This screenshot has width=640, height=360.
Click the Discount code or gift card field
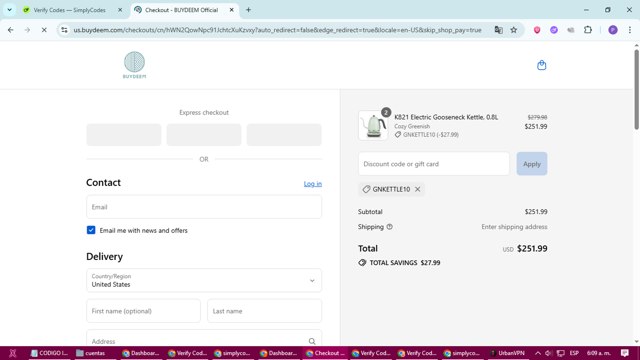pyautogui.click(x=433, y=164)
